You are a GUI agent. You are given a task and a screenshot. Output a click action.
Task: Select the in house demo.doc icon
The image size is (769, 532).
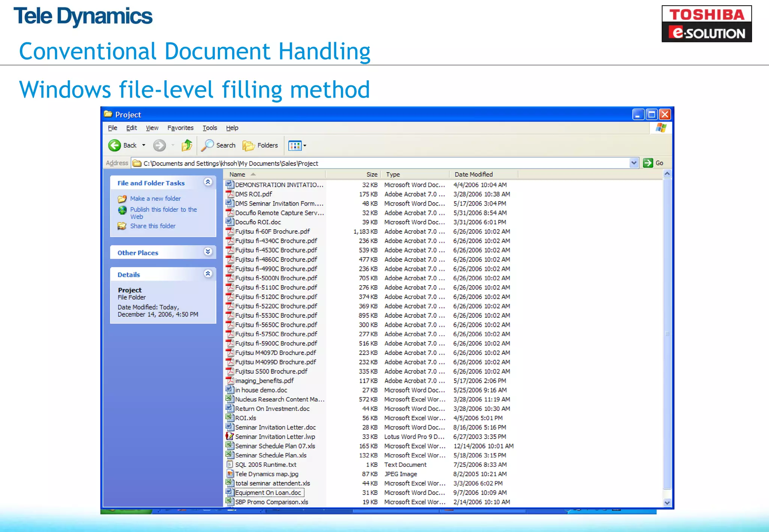(229, 390)
